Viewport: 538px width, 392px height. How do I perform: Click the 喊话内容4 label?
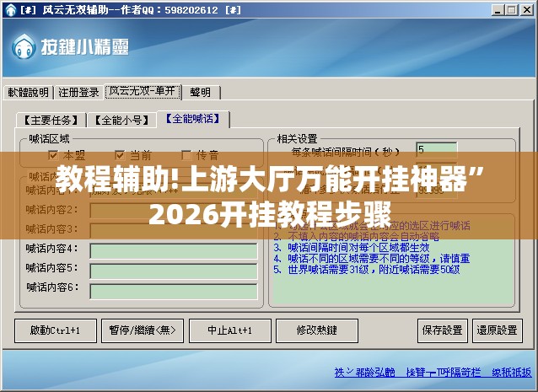click(x=51, y=249)
